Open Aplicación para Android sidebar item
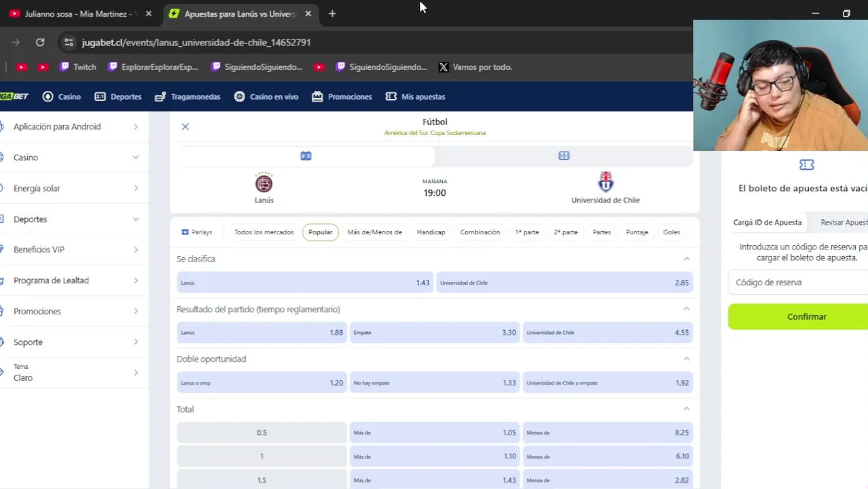Image resolution: width=868 pixels, height=489 pixels. coord(74,127)
